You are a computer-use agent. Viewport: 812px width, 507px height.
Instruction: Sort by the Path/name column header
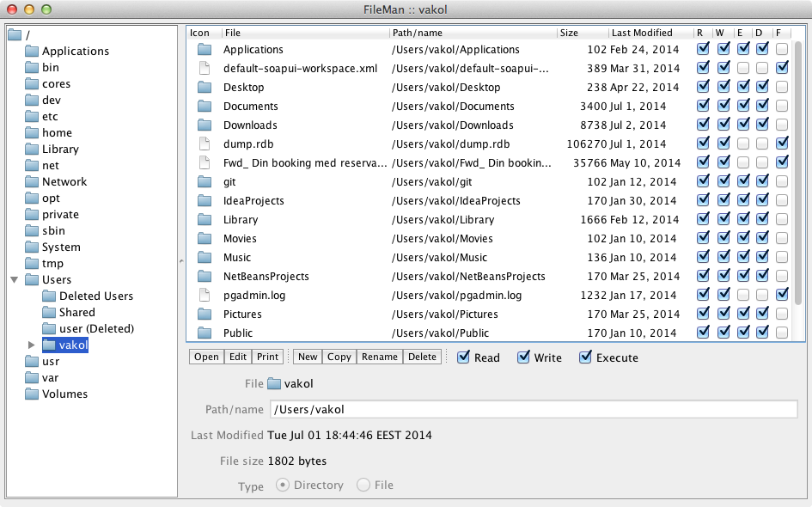[x=473, y=33]
